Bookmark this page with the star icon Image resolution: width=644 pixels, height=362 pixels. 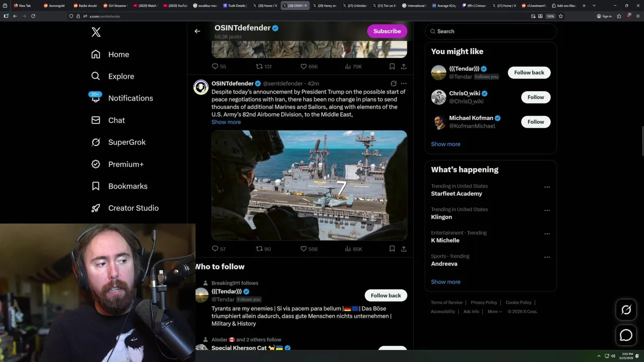[x=560, y=16]
